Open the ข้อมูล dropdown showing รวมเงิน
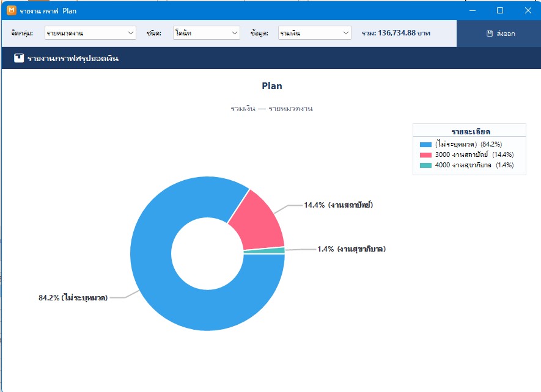Viewport: 541px width, 392px height. [x=315, y=33]
